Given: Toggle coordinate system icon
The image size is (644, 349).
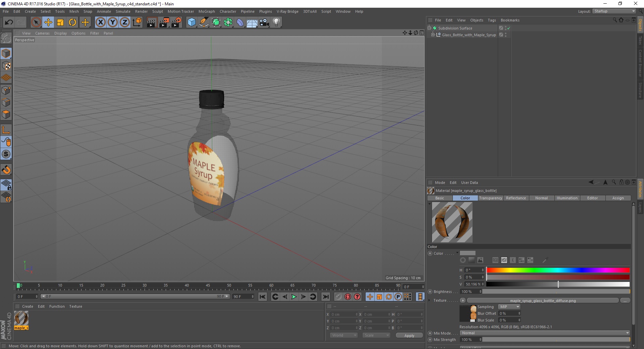Looking at the screenshot, I should [137, 22].
